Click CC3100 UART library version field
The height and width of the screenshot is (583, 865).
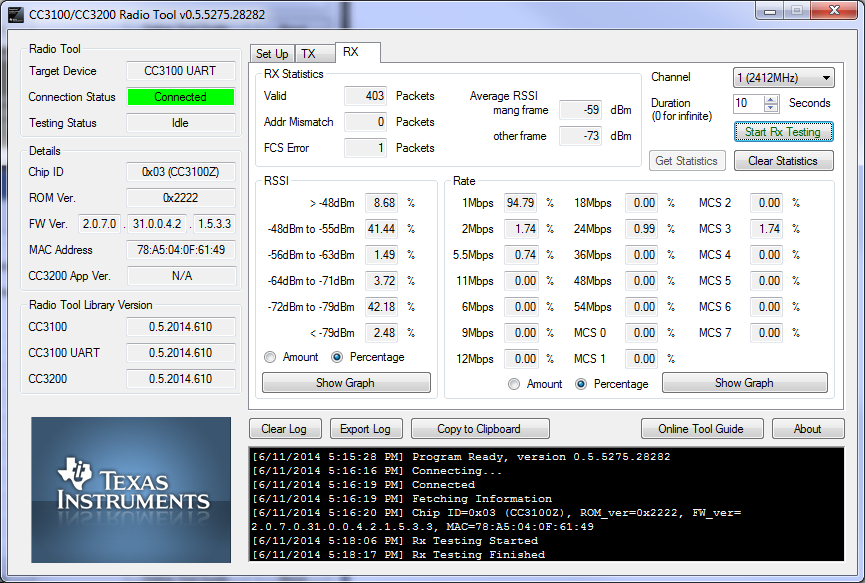tap(181, 353)
